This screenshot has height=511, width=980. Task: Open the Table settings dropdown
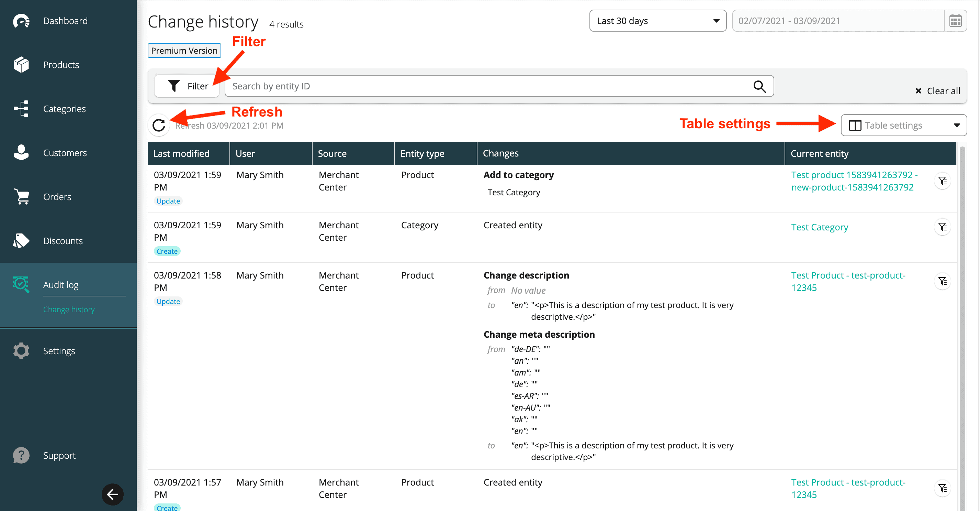click(x=903, y=125)
